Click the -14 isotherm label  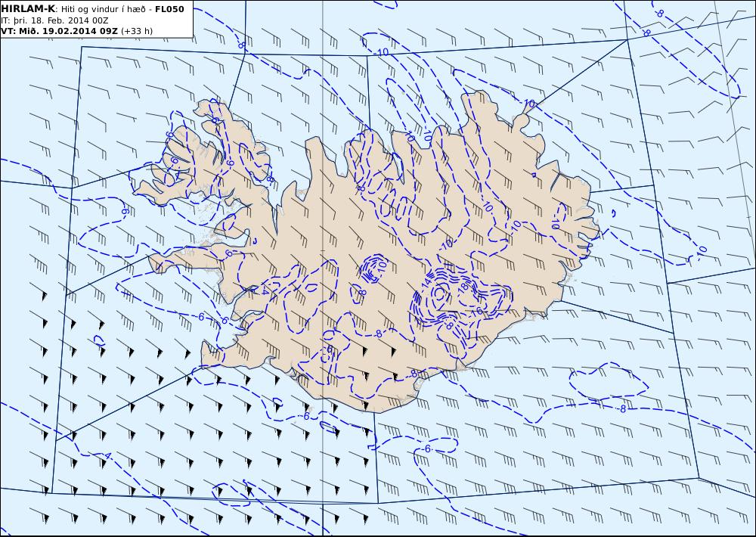(426, 283)
